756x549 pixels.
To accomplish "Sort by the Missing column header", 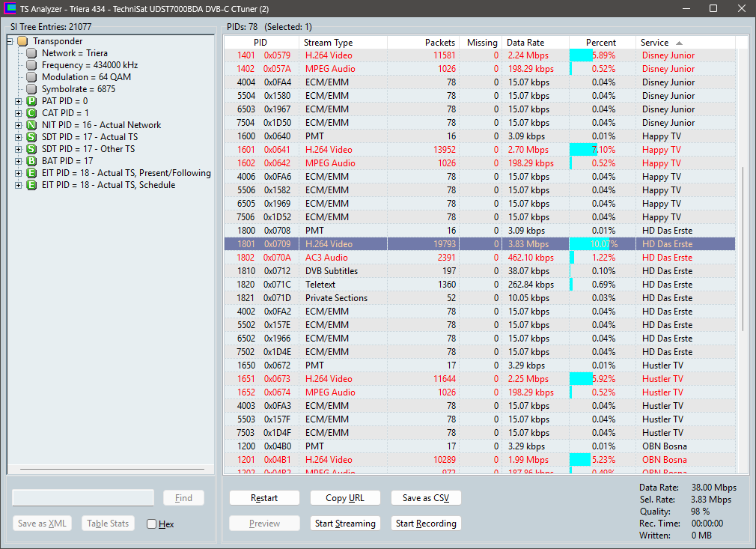I will pos(481,43).
